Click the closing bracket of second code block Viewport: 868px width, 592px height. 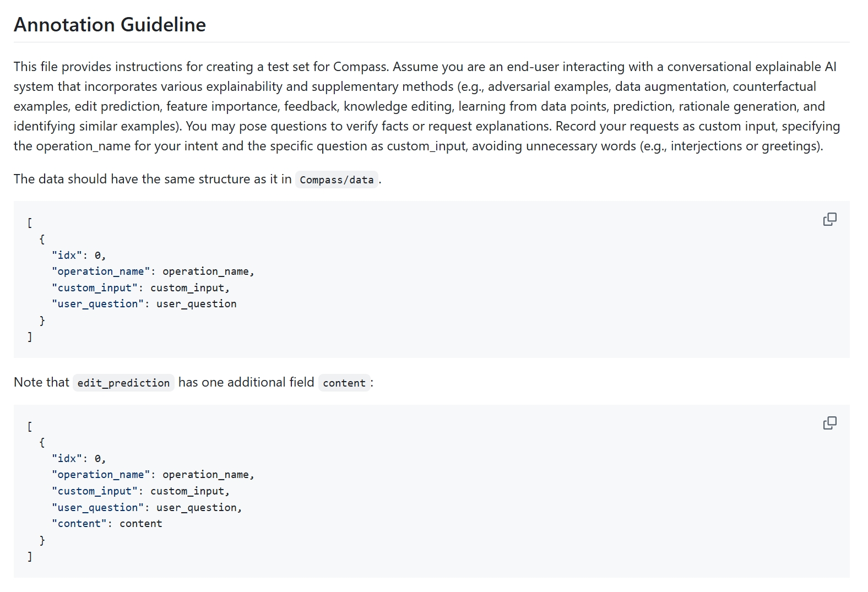(x=30, y=557)
